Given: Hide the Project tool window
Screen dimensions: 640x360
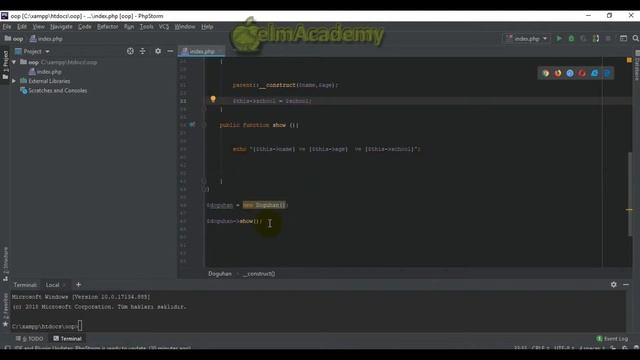Looking at the screenshot, I should click(x=170, y=51).
